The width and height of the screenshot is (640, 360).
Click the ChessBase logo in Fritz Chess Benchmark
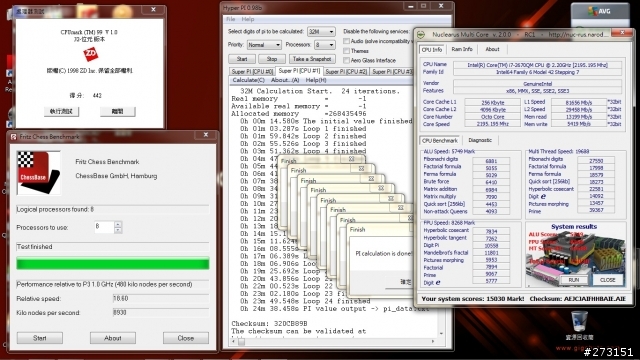point(38,173)
